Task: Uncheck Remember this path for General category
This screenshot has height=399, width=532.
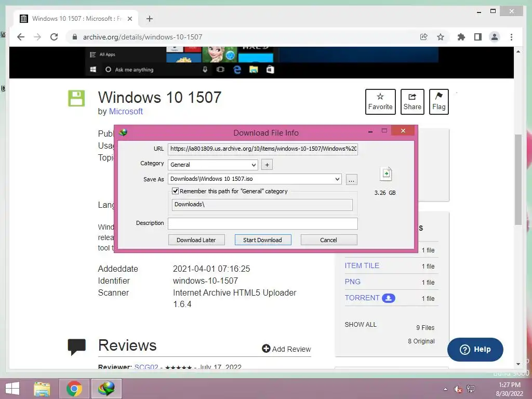Action: tap(175, 191)
